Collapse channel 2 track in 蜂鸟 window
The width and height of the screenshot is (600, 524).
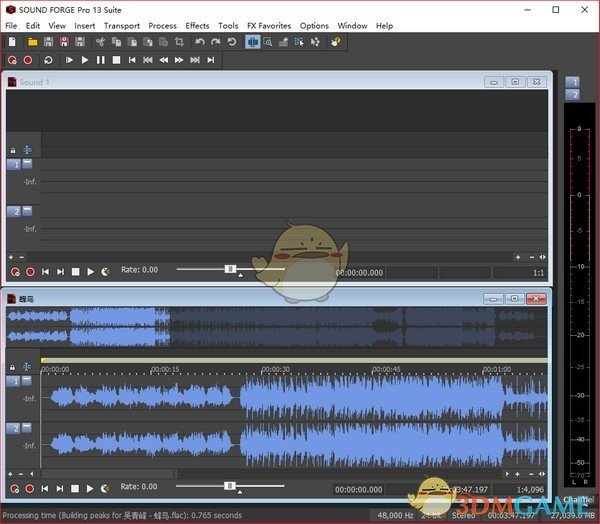pyautogui.click(x=26, y=427)
